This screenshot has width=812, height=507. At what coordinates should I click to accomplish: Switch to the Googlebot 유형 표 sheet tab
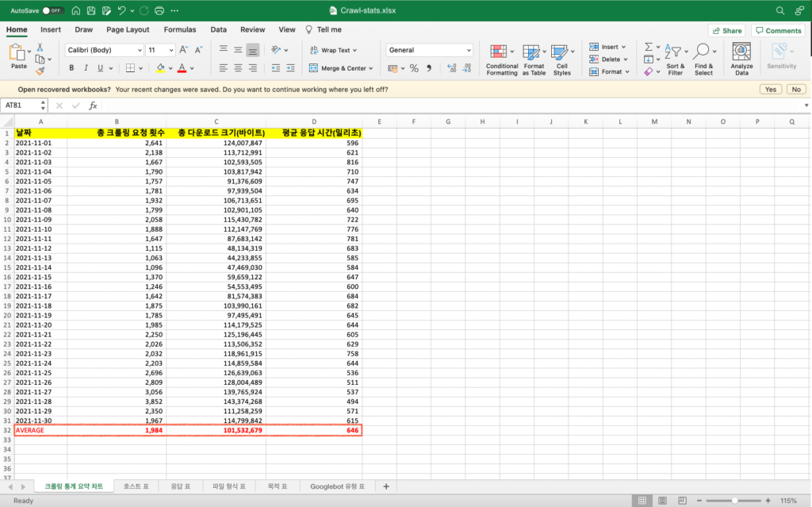337,486
